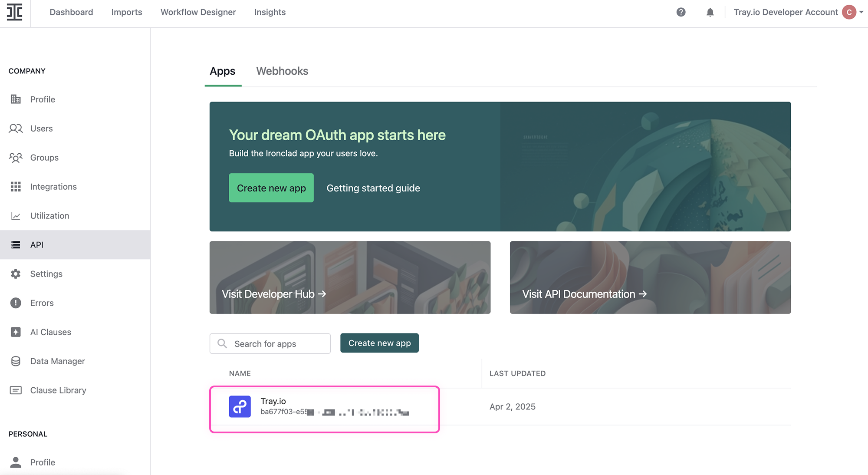This screenshot has width=868, height=475.
Task: Open Clause Library in sidebar
Action: click(x=58, y=390)
